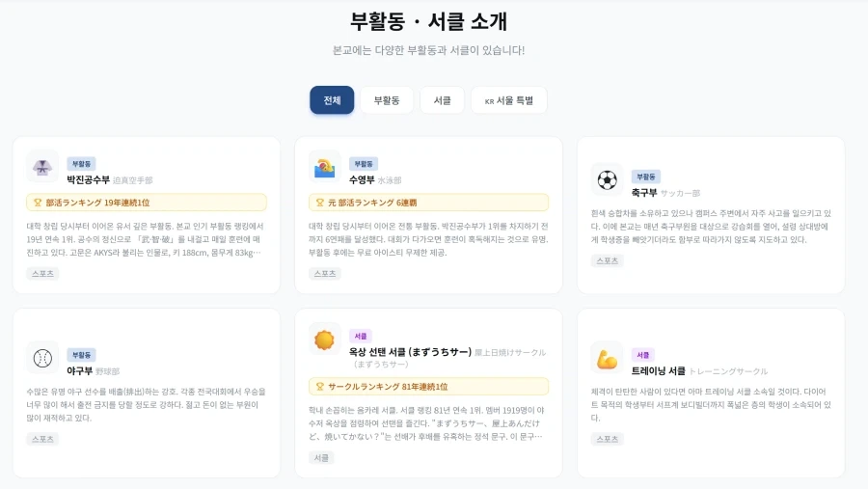The height and width of the screenshot is (489, 868).
Task: Click the トレーニングサークル Japanese subtitle
Action: pyautogui.click(x=728, y=371)
